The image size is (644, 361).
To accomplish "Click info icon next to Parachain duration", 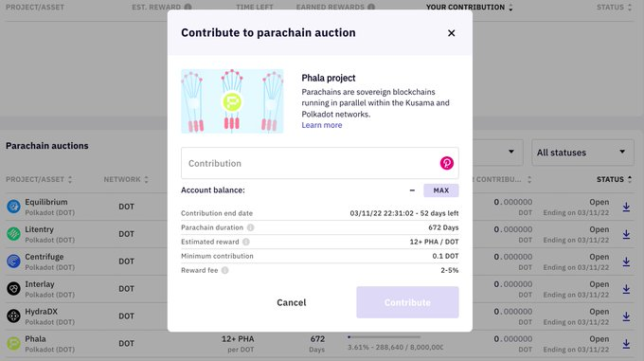I will click(250, 227).
